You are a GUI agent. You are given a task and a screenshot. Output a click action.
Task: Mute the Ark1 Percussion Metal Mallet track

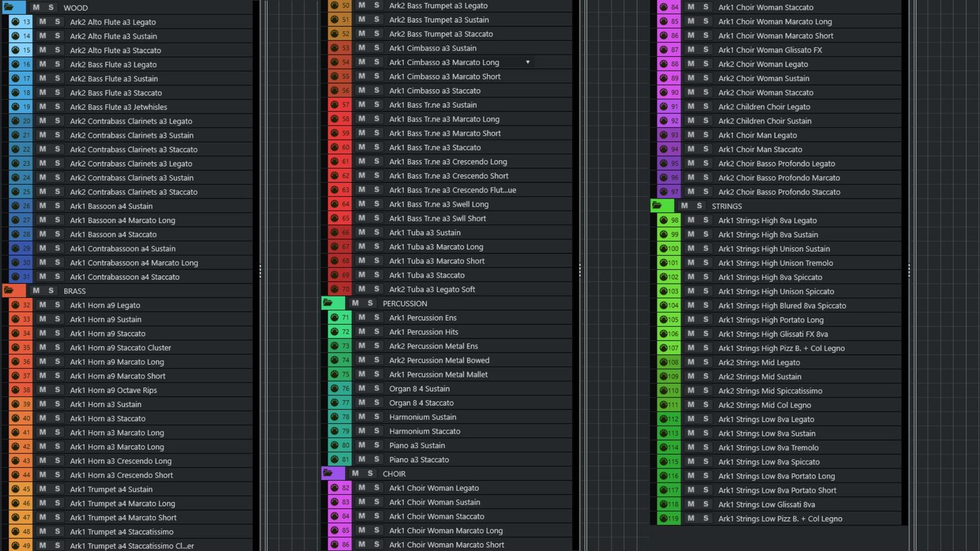click(x=362, y=374)
